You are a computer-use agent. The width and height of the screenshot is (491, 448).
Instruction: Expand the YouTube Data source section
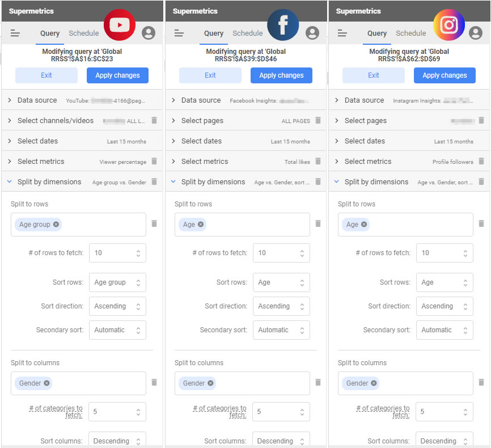tap(82, 100)
